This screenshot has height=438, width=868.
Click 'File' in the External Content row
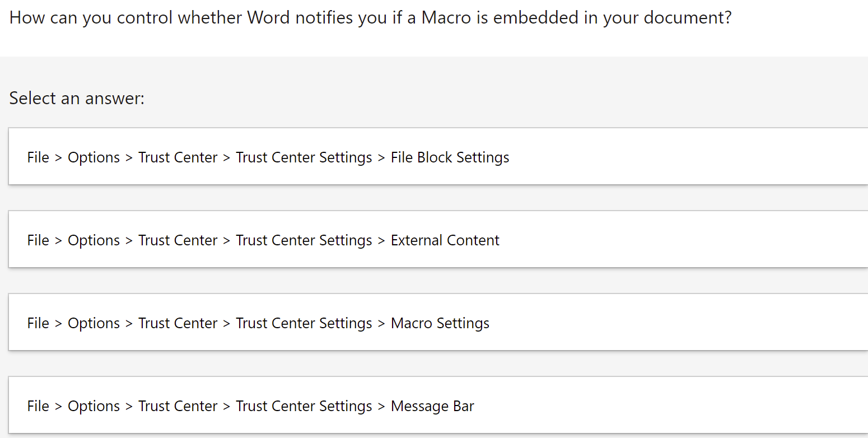click(x=38, y=240)
